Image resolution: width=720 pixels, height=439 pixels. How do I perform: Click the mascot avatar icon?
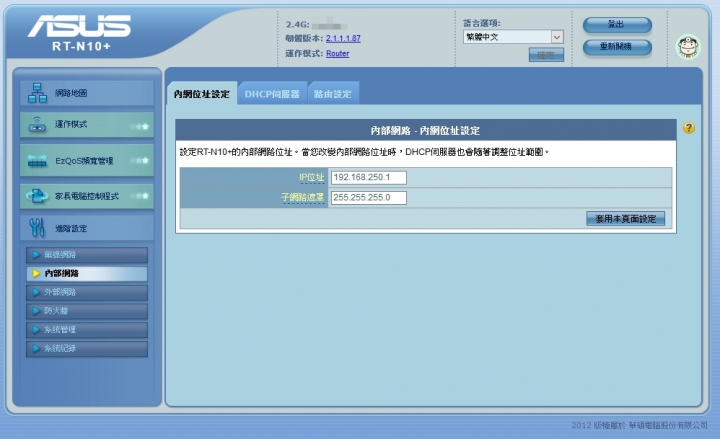[x=688, y=46]
